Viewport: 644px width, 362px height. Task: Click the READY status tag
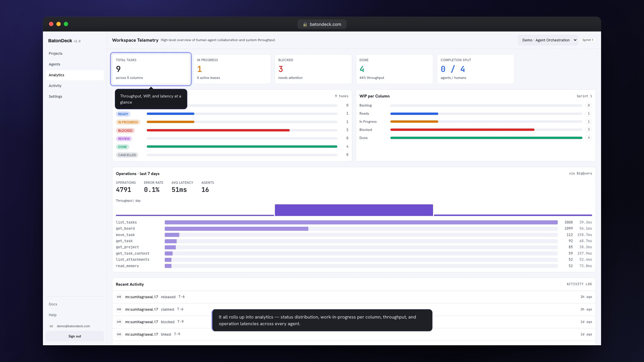coord(123,114)
